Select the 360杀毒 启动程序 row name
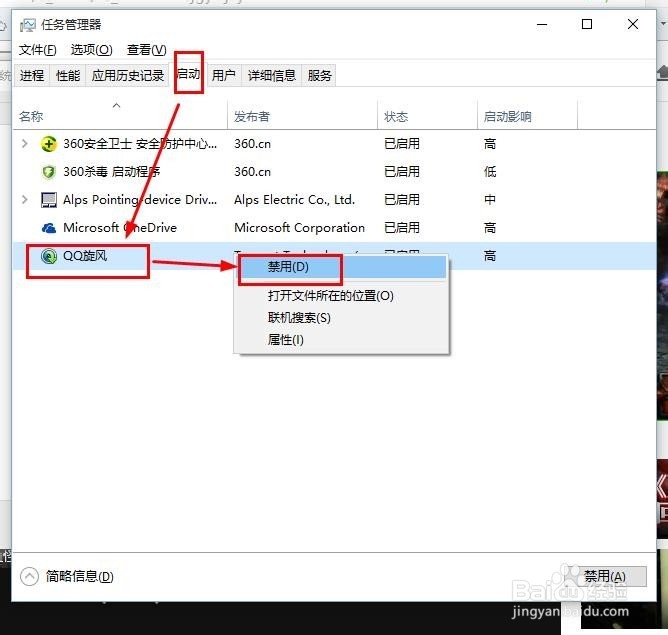Image resolution: width=668 pixels, height=635 pixels. [x=112, y=172]
